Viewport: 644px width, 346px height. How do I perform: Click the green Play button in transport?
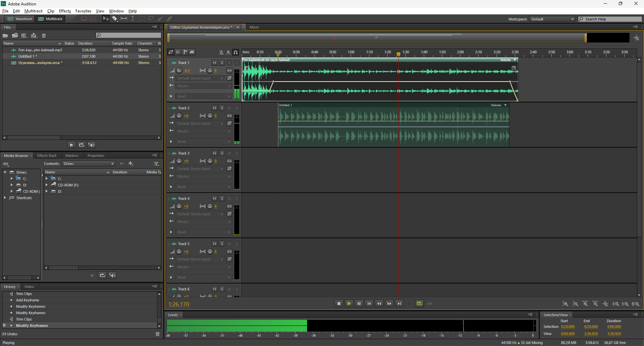pos(349,304)
